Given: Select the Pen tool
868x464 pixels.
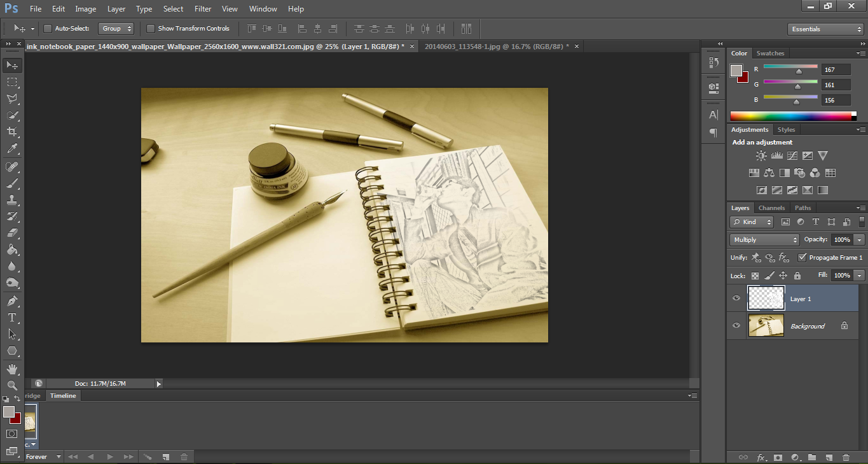Looking at the screenshot, I should 12,300.
